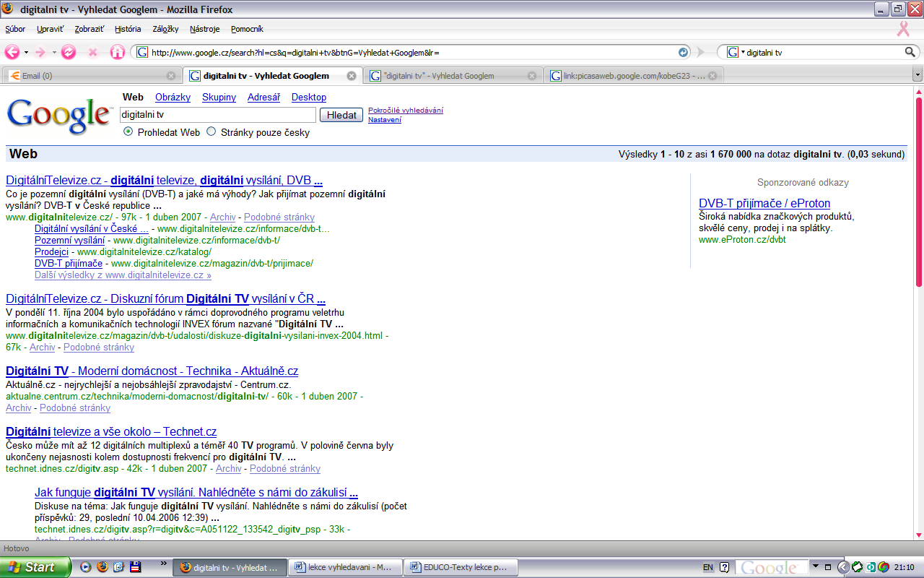Close the link:picasaweb.google.com tab
Viewport: 924px width, 578px height.
[712, 75]
